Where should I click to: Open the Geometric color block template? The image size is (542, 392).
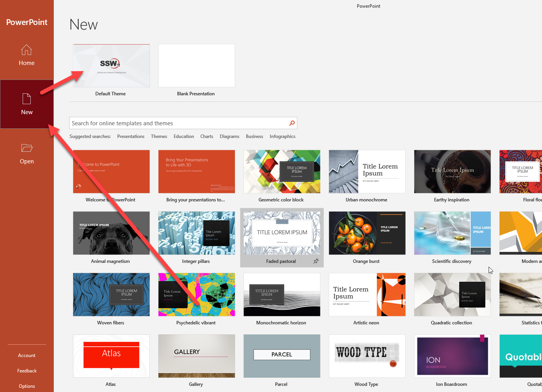[282, 172]
